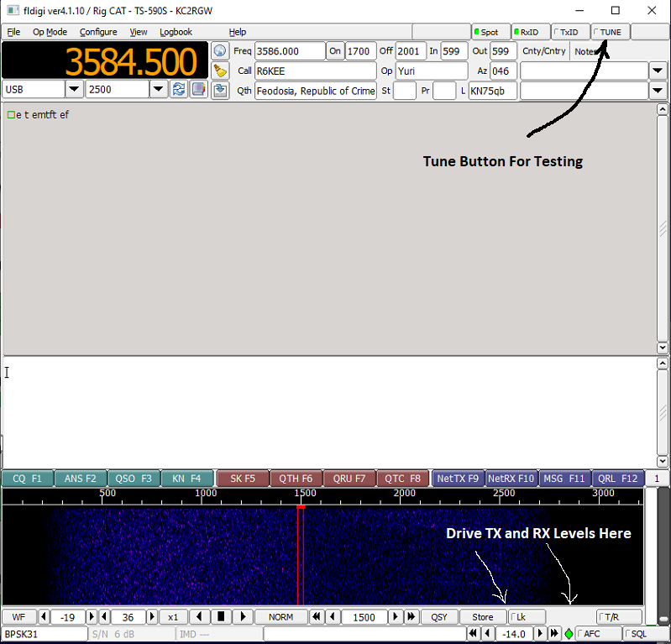Enable the TxID button
This screenshot has height=644, width=671.
pos(570,32)
